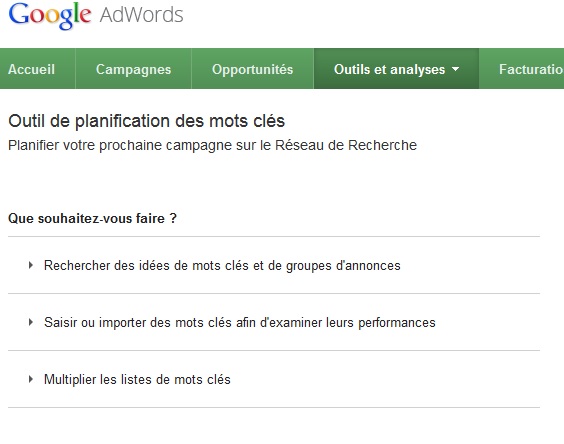564x444 pixels.
Task: Click the letter G in Google logo
Action: 18,14
